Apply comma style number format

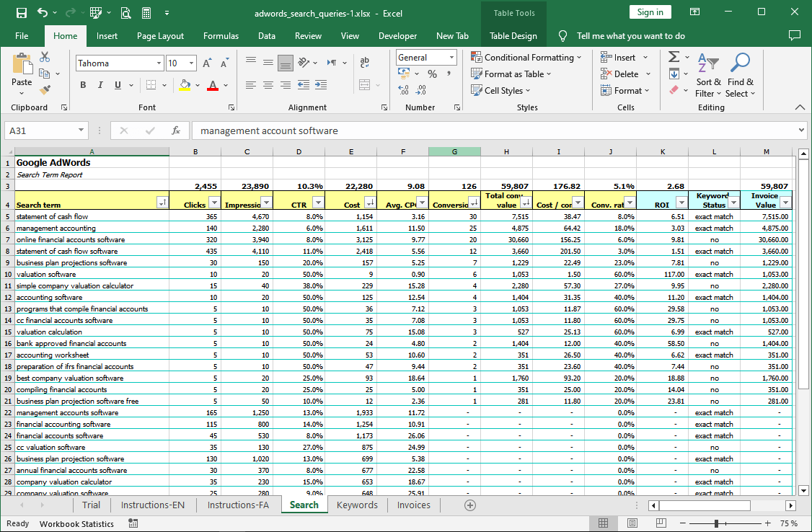449,74
